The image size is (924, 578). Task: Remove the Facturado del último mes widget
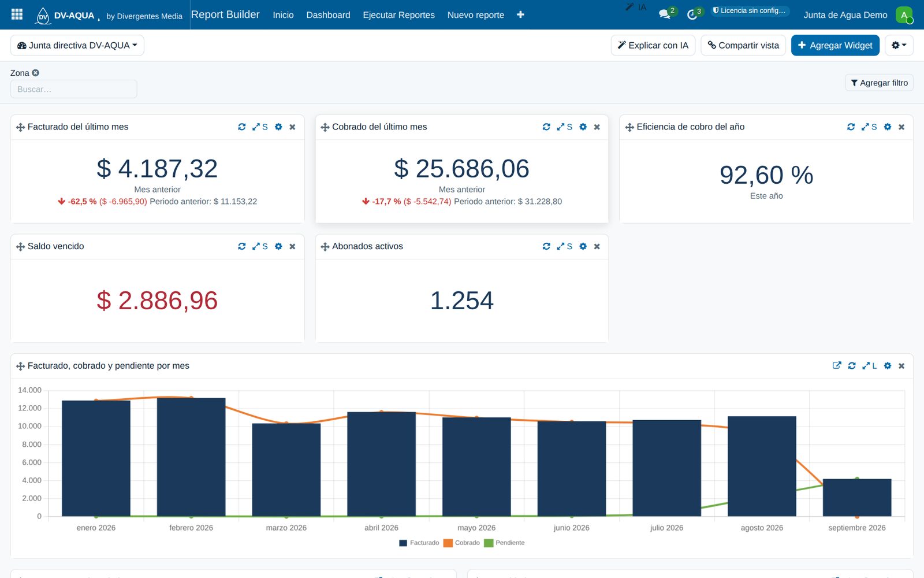(292, 127)
